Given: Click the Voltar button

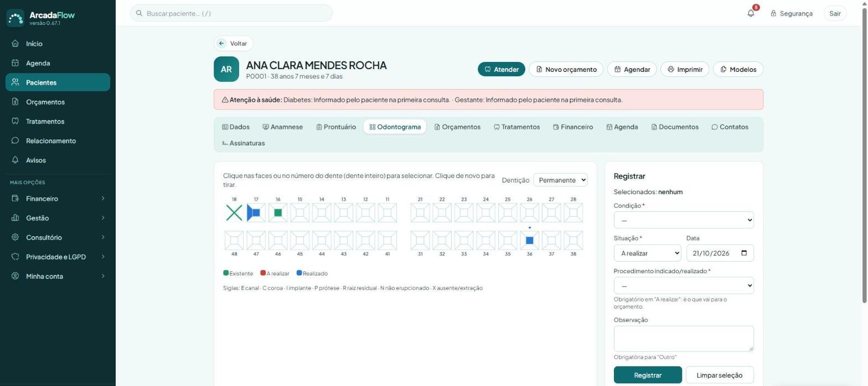Looking at the screenshot, I should tap(233, 44).
